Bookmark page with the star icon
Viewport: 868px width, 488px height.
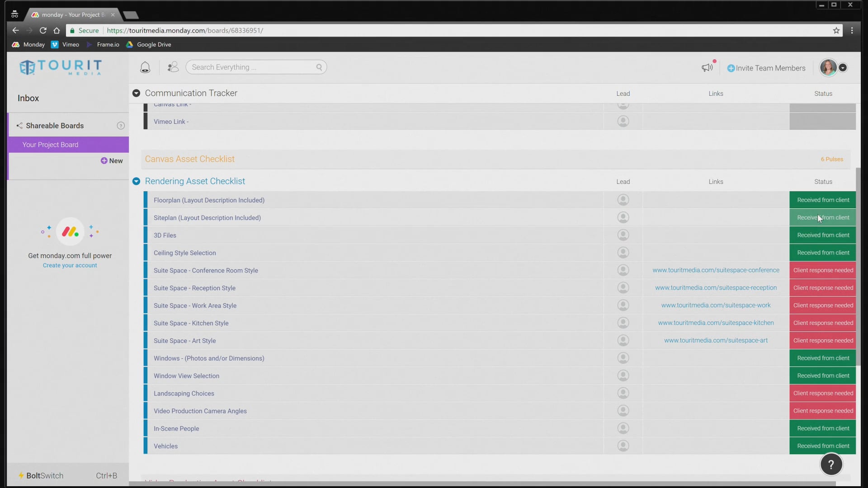pyautogui.click(x=836, y=30)
